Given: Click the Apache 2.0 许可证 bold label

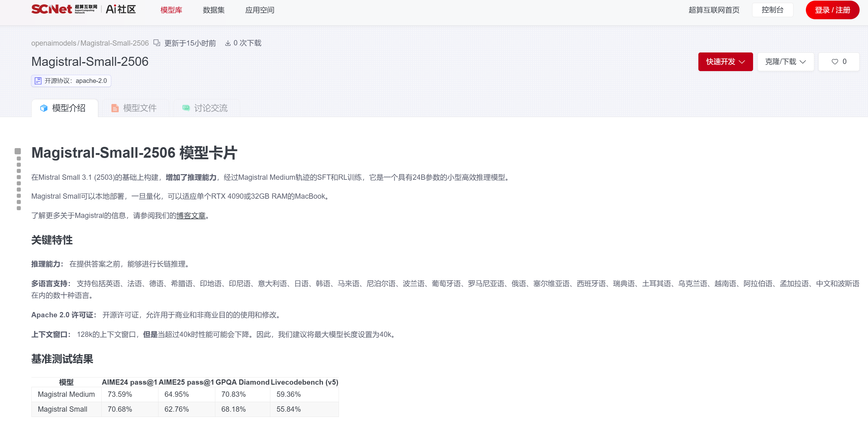Looking at the screenshot, I should click(64, 315).
